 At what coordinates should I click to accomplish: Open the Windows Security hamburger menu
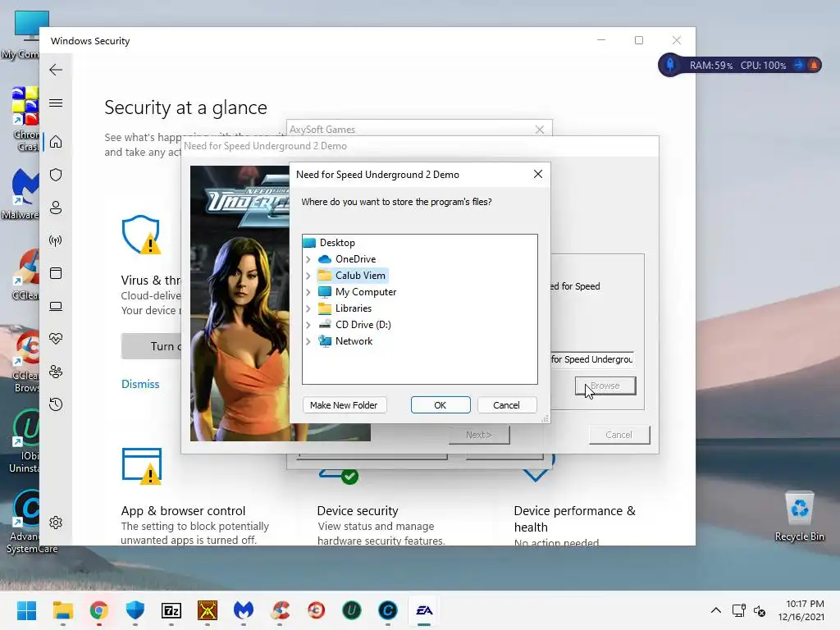(56, 103)
